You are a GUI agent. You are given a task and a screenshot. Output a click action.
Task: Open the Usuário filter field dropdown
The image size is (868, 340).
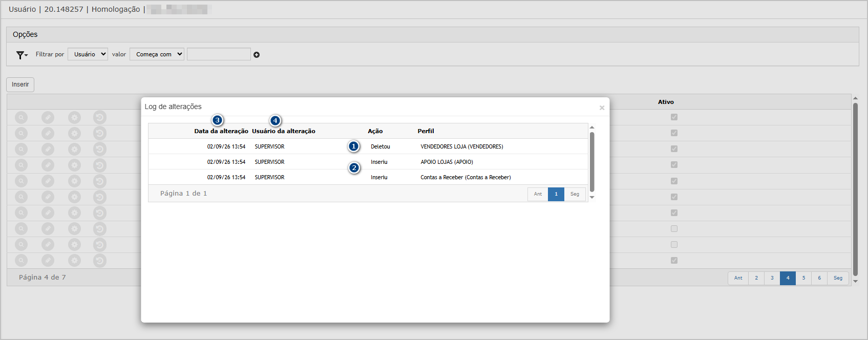(x=88, y=54)
